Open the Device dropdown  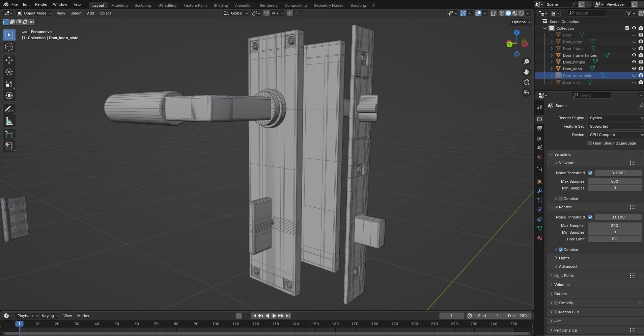[x=616, y=135]
